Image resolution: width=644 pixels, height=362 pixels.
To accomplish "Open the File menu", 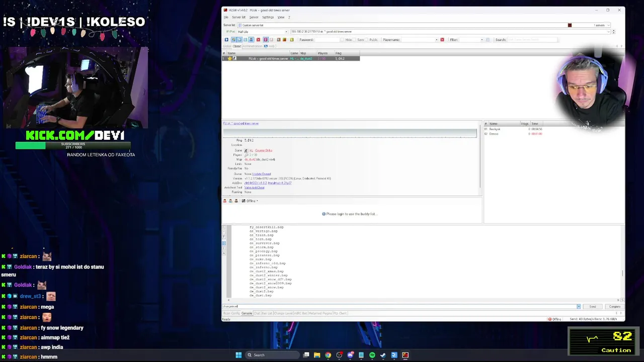I will click(x=226, y=17).
